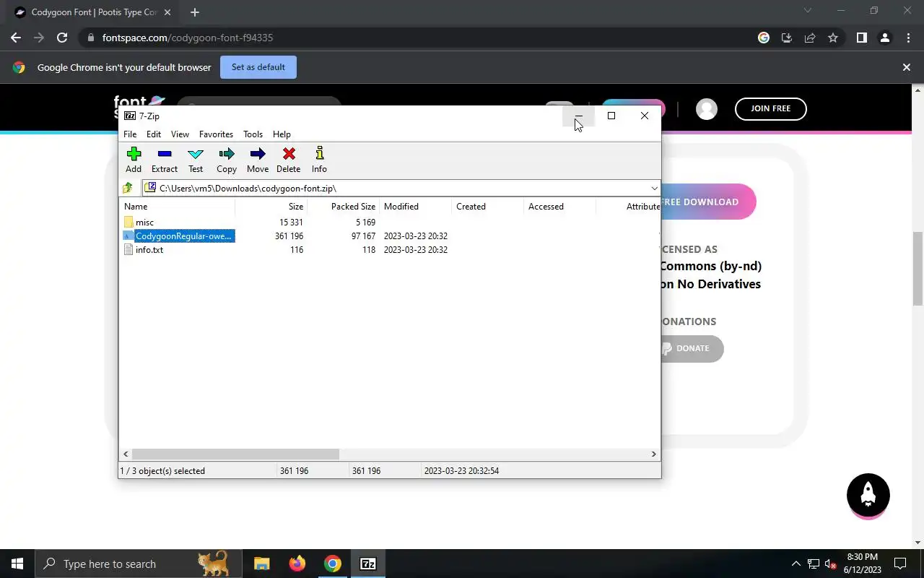Sort by the Created column header
The width and height of the screenshot is (924, 578).
click(x=488, y=207)
